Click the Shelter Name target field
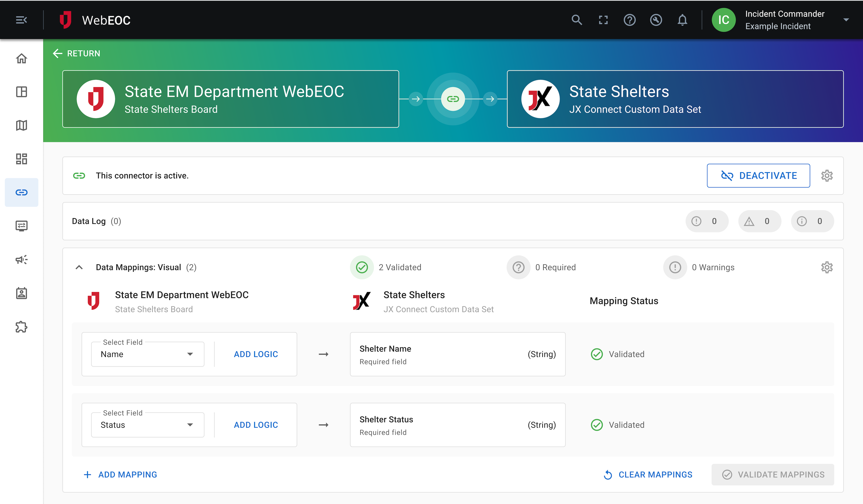The height and width of the screenshot is (504, 863). click(458, 354)
